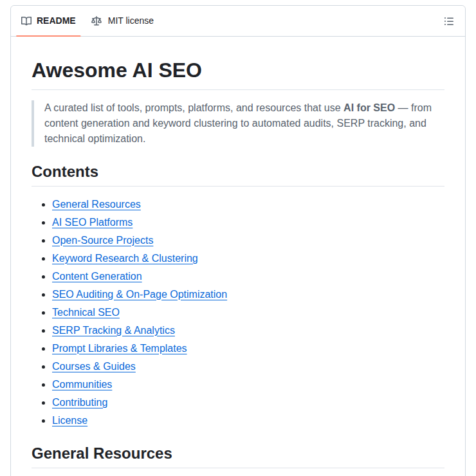Open the Contributing link
The width and height of the screenshot is (476, 476).
tap(80, 402)
